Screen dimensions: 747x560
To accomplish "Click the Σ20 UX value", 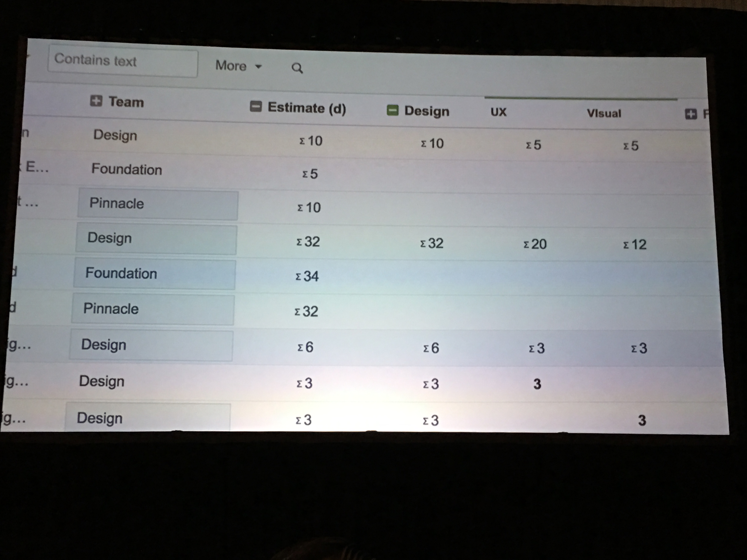I will (x=535, y=244).
